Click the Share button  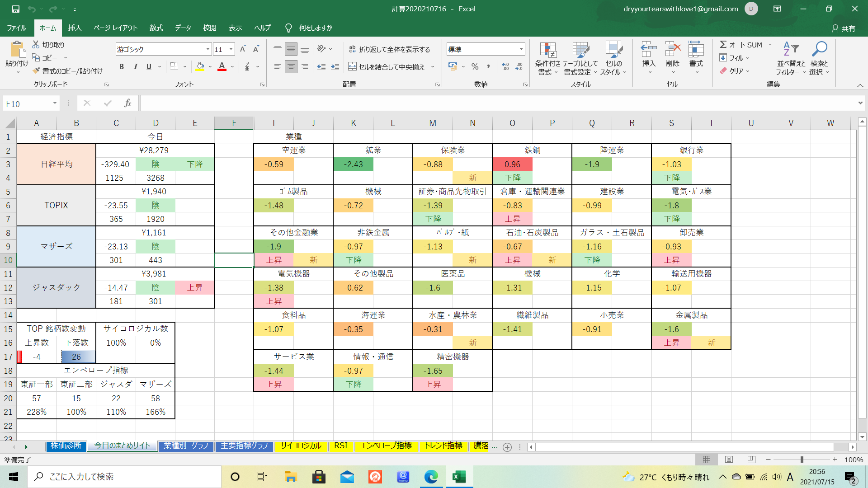coord(844,28)
